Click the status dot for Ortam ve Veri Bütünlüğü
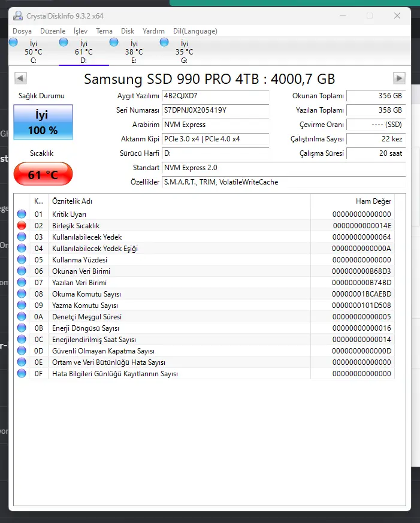Screen dimensions: 420x523 22,362
